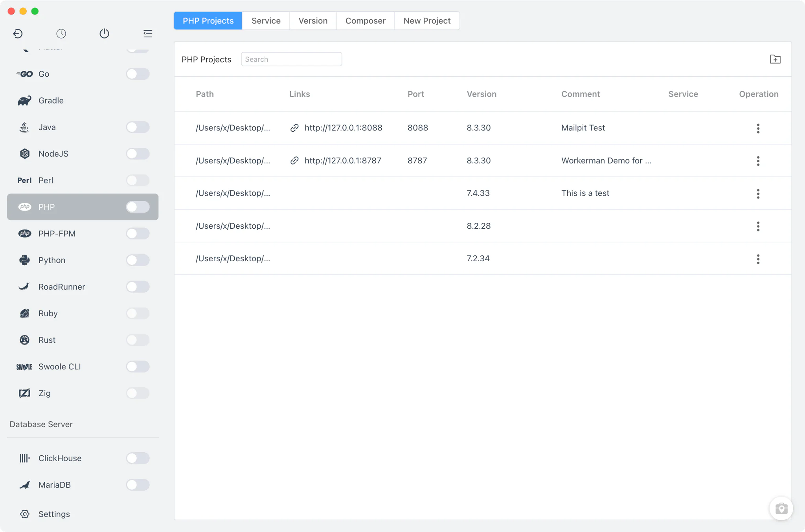Toggle the NodeJS service switch

[x=138, y=154]
